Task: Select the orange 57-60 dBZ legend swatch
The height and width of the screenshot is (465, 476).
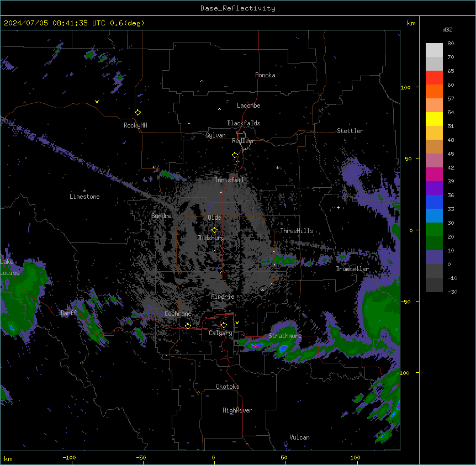Action: point(434,91)
